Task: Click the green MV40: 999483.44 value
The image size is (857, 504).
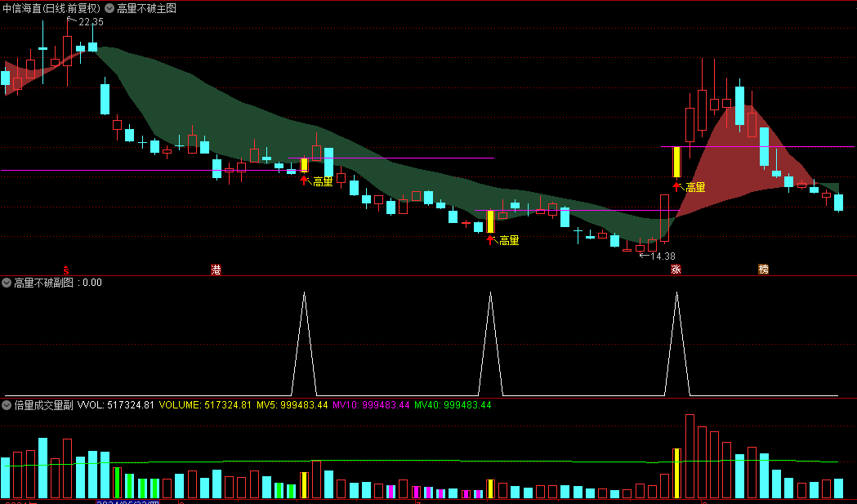Action: click(x=453, y=405)
